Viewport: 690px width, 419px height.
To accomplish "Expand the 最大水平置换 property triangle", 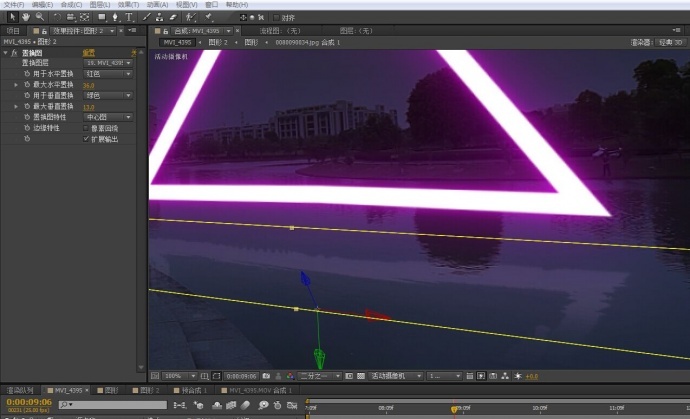I will [15, 84].
